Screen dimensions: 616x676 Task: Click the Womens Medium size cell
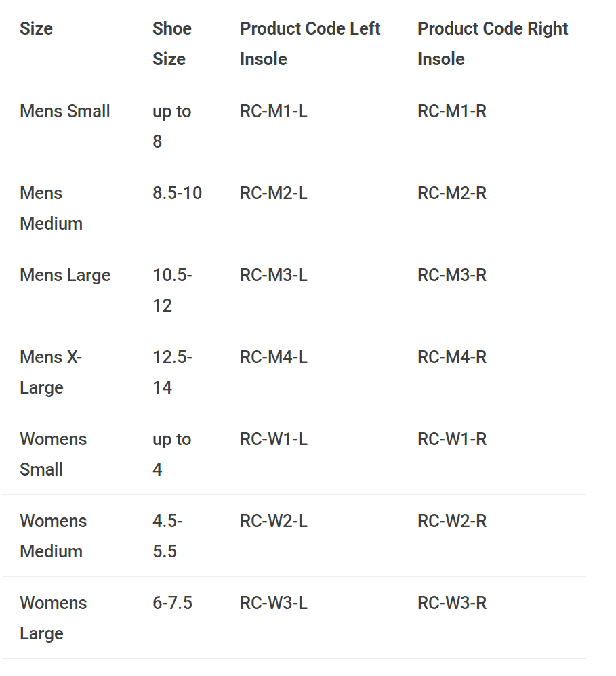click(x=54, y=536)
